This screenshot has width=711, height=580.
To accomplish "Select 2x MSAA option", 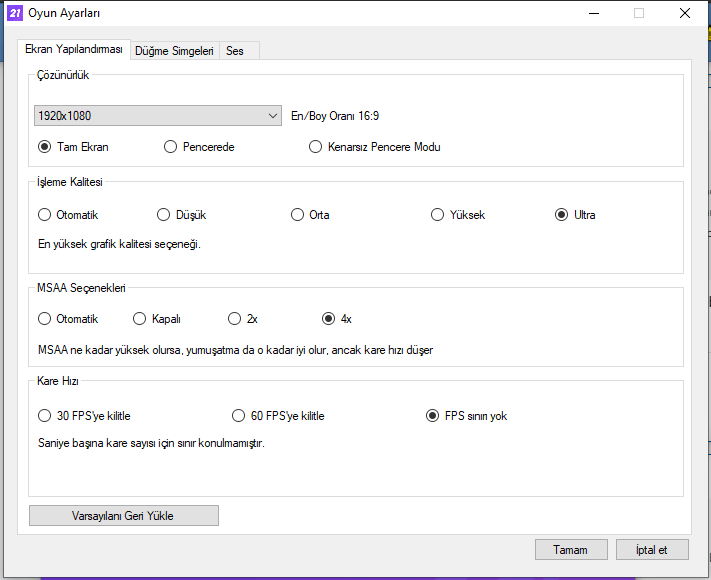I will pyautogui.click(x=235, y=319).
